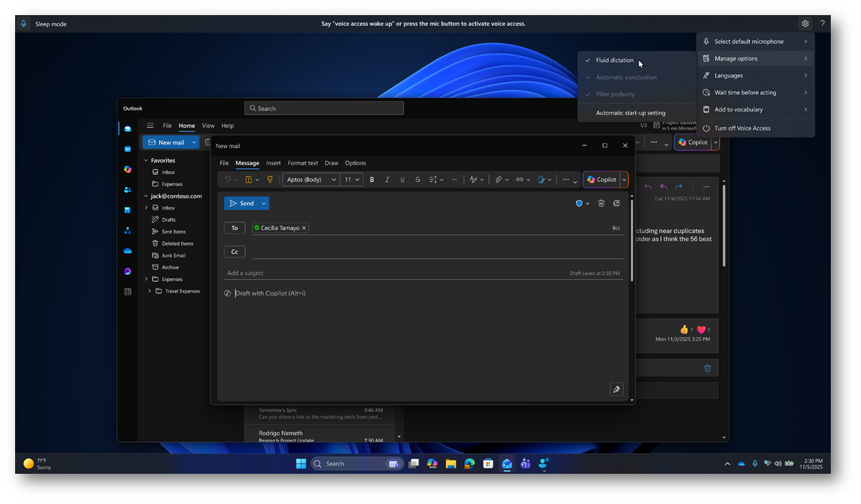Click the Send button
The width and height of the screenshot is (861, 504).
pyautogui.click(x=241, y=203)
